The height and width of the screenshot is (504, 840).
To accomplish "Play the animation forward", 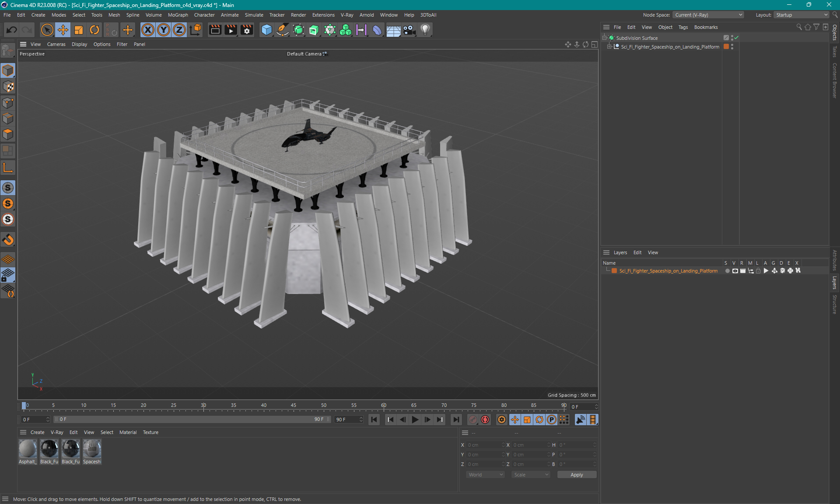I will click(x=415, y=420).
